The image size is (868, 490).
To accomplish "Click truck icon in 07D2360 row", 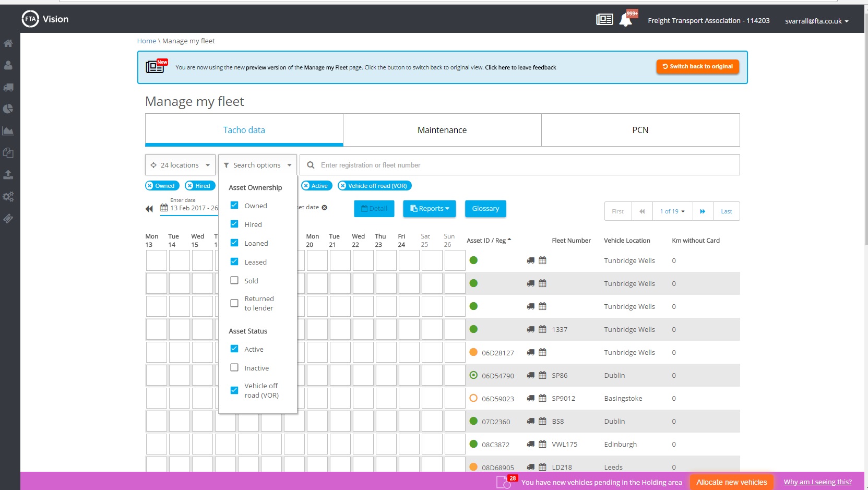I will pos(531,421).
